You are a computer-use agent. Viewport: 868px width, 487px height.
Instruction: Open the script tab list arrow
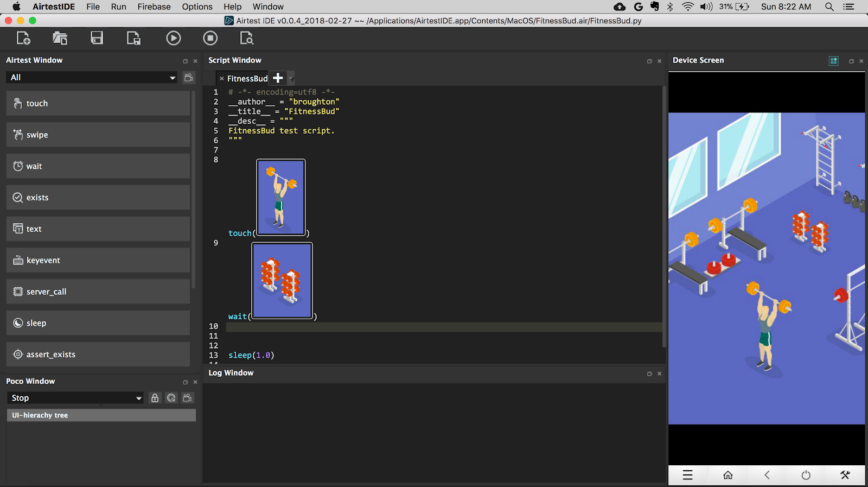coord(291,78)
